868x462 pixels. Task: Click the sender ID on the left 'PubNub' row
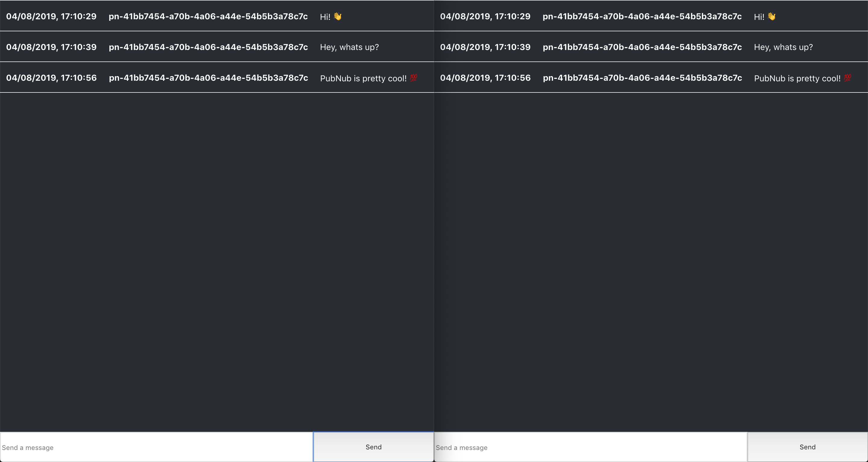click(208, 78)
